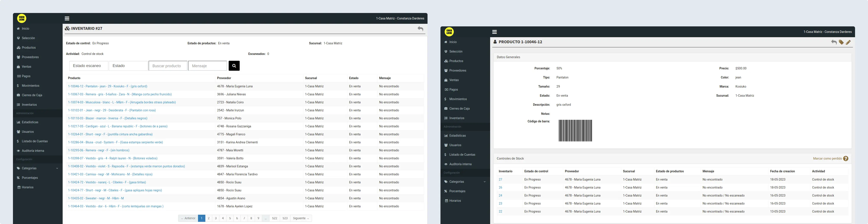868x224 pixels.
Task: Switch to page 2 of the inventory list
Action: [x=209, y=218]
